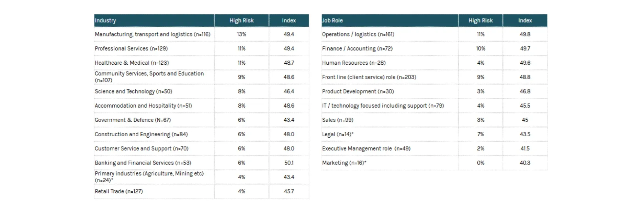
Task: Click the Job Role column header
Action: point(332,21)
